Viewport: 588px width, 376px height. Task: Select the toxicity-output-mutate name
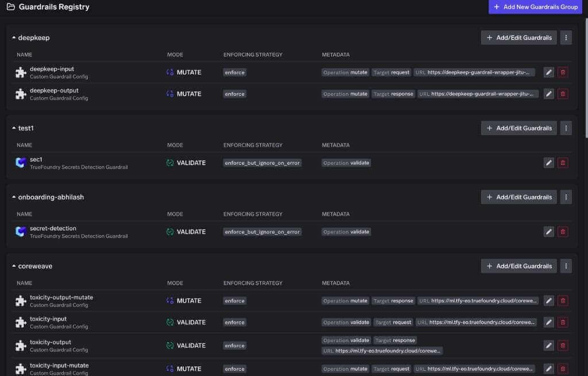coord(61,297)
